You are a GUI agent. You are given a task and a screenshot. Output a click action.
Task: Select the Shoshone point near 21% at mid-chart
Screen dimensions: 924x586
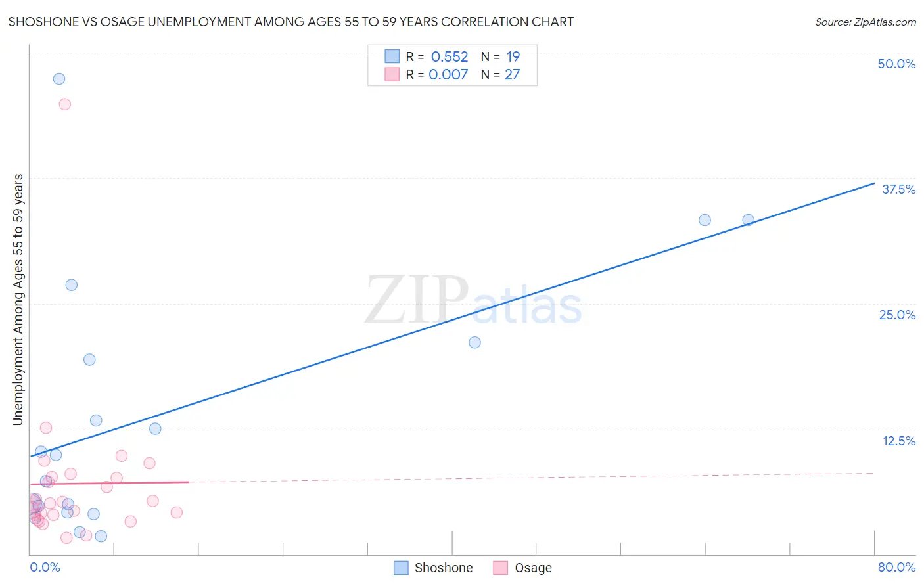tap(474, 342)
